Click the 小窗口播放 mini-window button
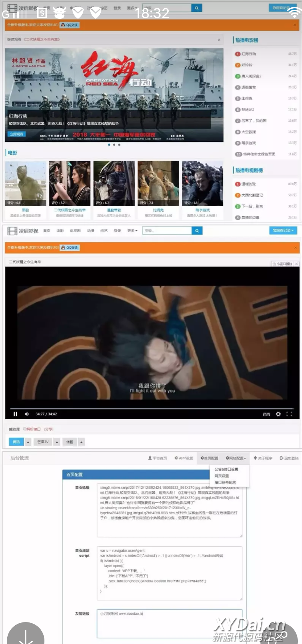This screenshot has height=644, width=302. 282,264
